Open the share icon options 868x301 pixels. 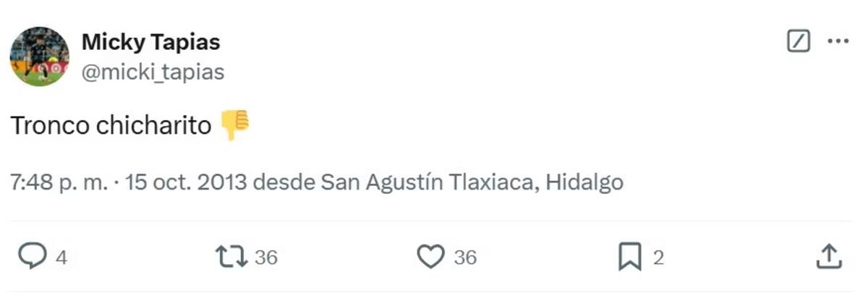(829, 256)
